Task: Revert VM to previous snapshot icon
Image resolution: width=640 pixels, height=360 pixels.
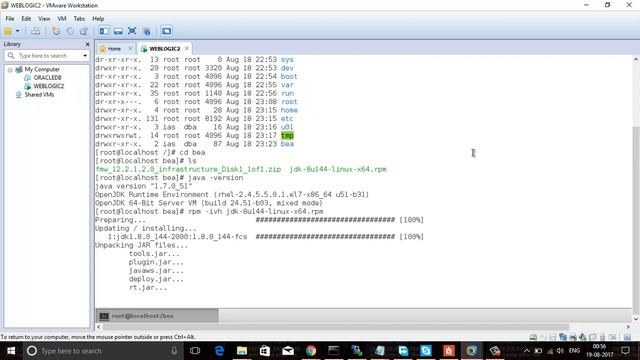Action: pyautogui.click(x=70, y=31)
